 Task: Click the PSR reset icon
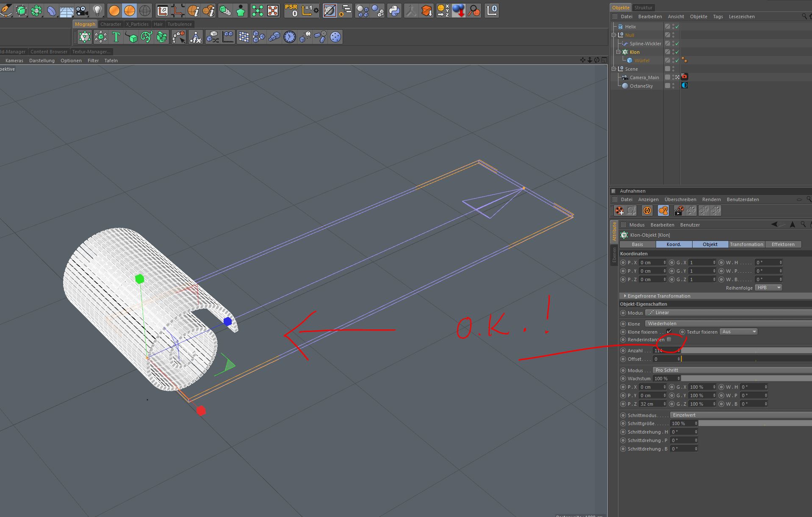(x=291, y=11)
